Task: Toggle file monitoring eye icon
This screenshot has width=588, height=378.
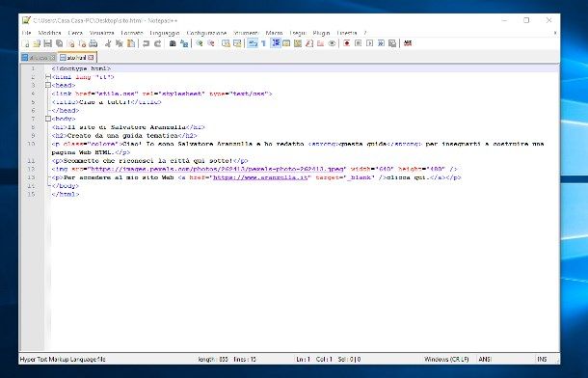Action: click(332, 43)
